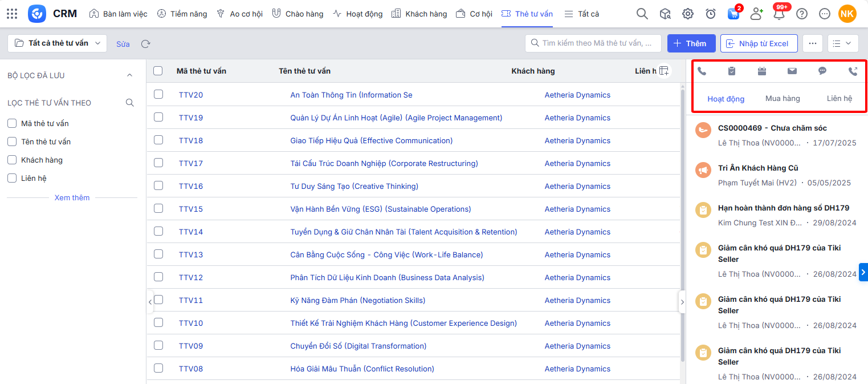Open the shopping cart icon in header
Image resolution: width=868 pixels, height=384 pixels.
733,14
